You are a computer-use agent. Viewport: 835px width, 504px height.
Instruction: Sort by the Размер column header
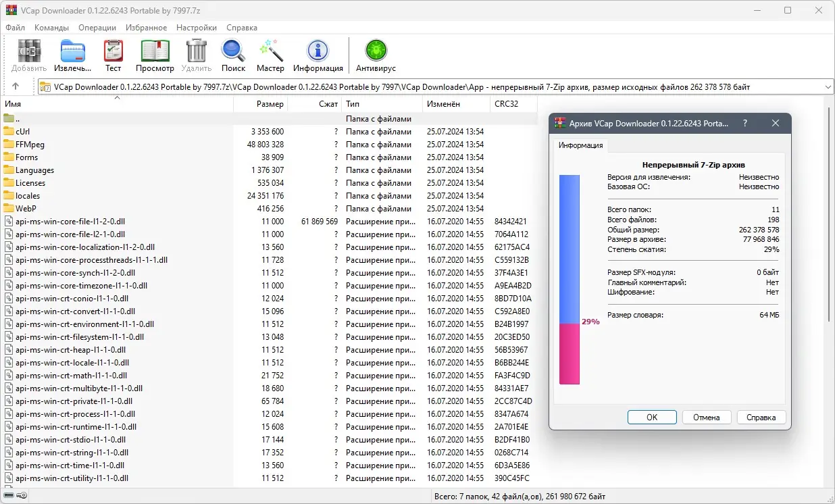coord(261,104)
